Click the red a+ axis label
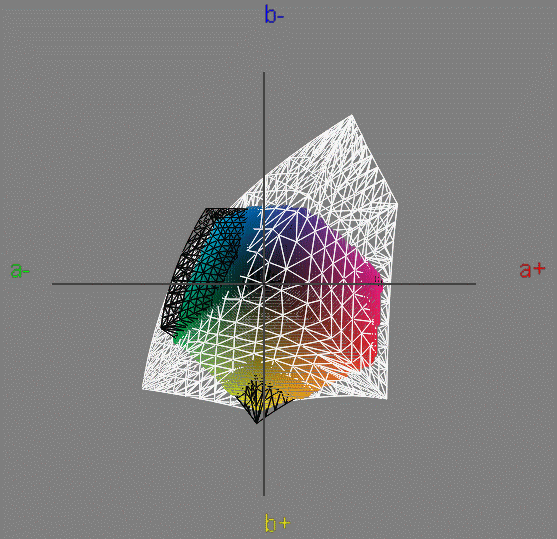The width and height of the screenshot is (557, 539). pos(532,270)
